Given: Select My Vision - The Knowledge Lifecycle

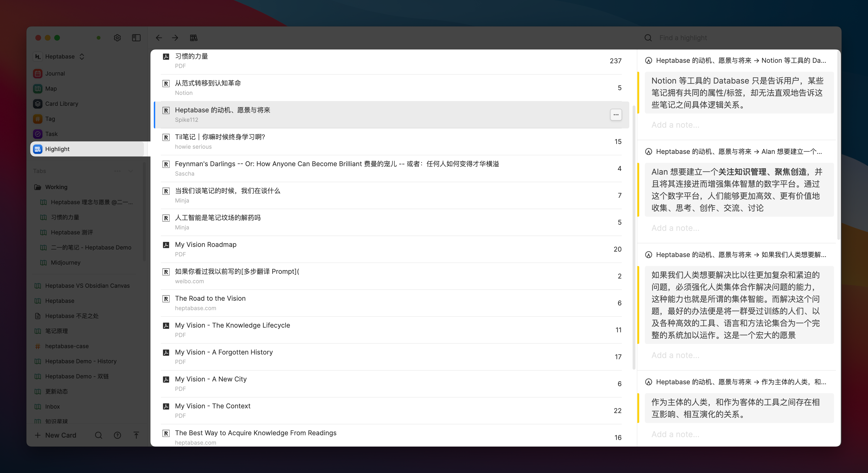Looking at the screenshot, I should pyautogui.click(x=392, y=330).
